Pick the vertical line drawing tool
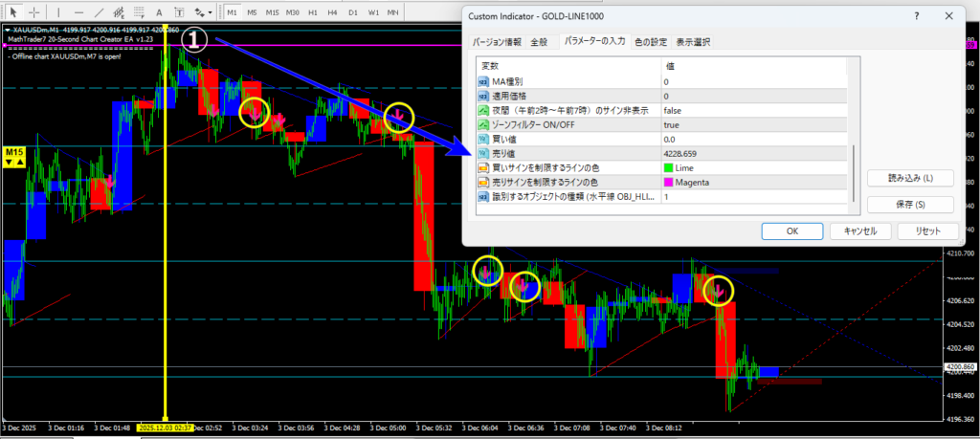The image size is (980, 439). pos(59,11)
